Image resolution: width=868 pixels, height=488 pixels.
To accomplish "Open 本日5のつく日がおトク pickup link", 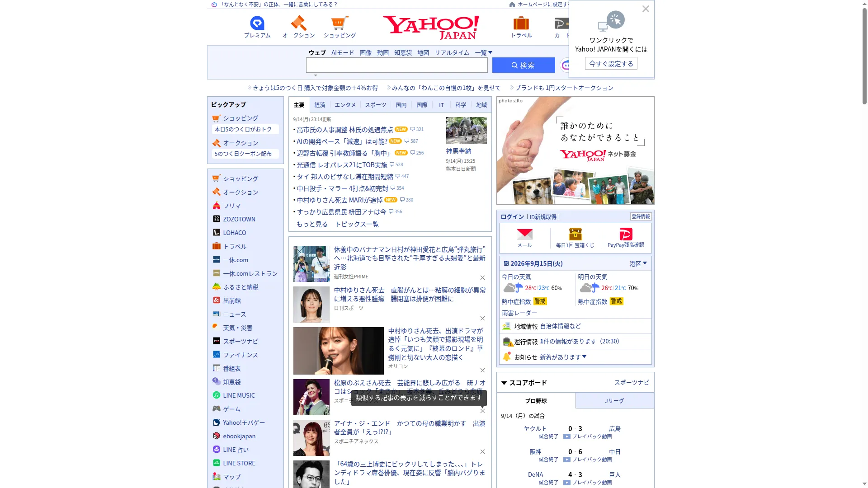I will point(245,129).
